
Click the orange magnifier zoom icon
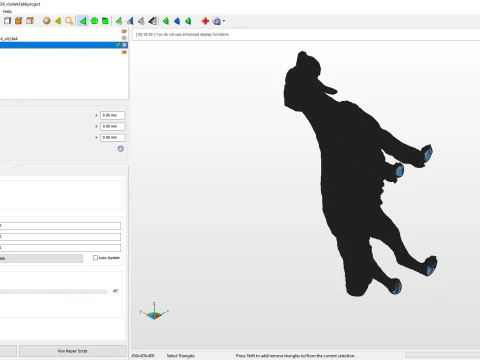[69, 21]
